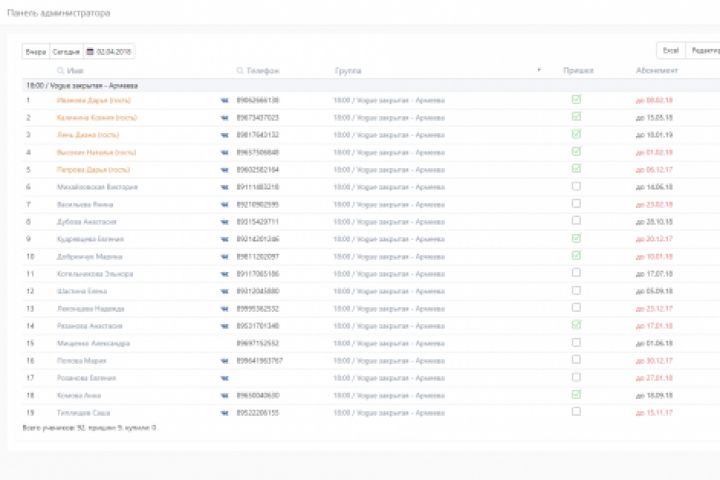The width and height of the screenshot is (720, 480).
Task: Click the search icon beside Телефон column
Action: click(x=240, y=71)
